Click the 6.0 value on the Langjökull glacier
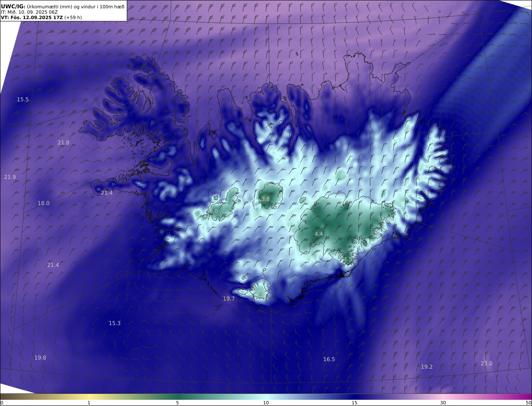Image resolution: width=532 pixels, height=406 pixels. 214,211
